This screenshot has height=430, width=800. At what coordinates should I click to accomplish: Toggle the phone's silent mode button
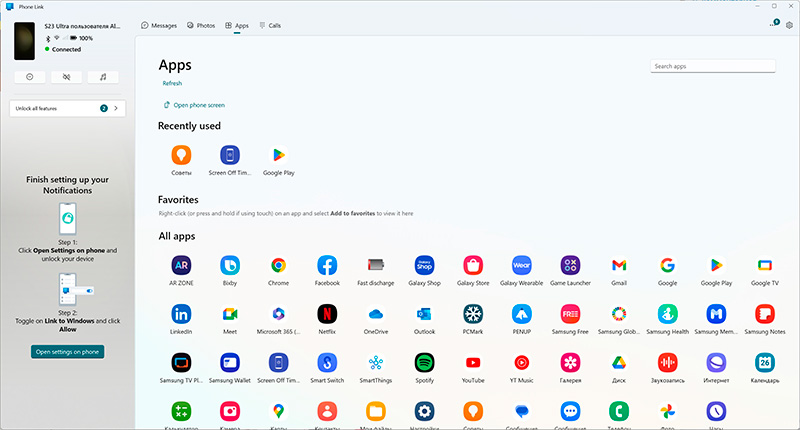(x=66, y=76)
